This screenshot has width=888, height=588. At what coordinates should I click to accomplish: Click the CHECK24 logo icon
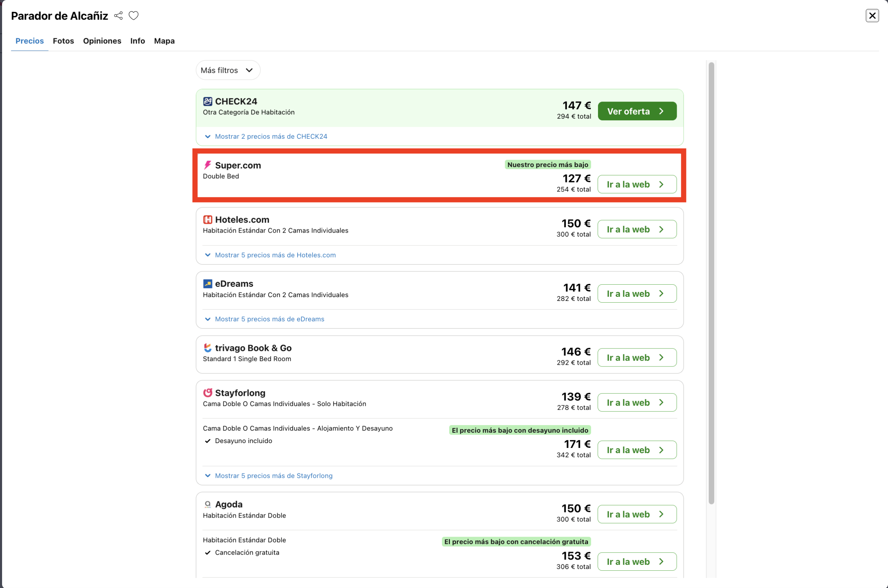tap(207, 101)
